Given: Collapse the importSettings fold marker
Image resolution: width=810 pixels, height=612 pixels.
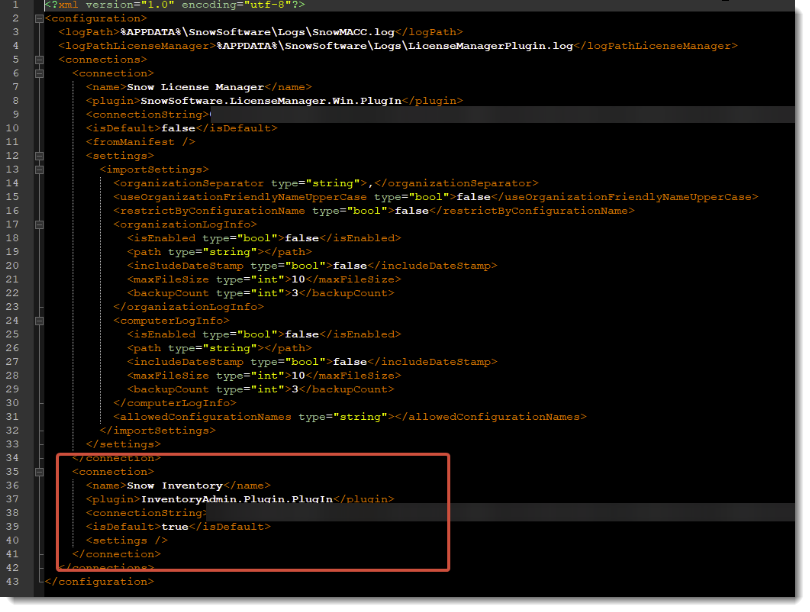Looking at the screenshot, I should pyautogui.click(x=39, y=170).
